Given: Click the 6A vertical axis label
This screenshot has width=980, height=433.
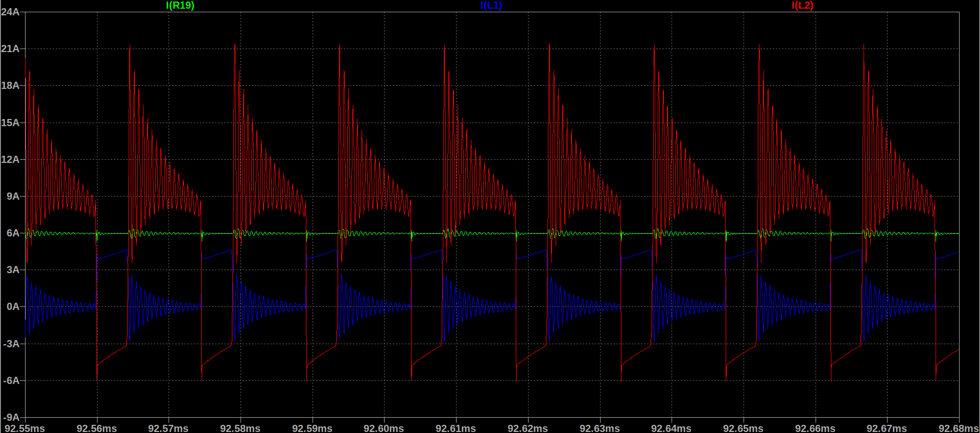Looking at the screenshot, I should (13, 233).
